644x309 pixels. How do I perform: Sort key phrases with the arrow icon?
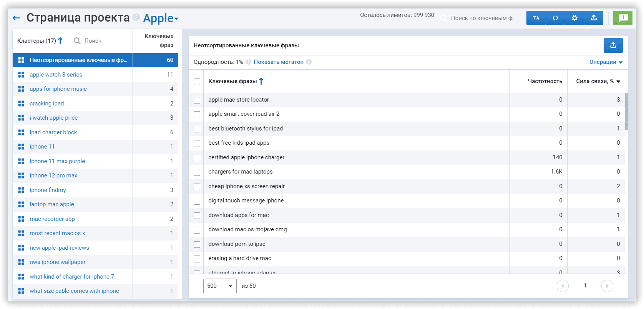[261, 81]
